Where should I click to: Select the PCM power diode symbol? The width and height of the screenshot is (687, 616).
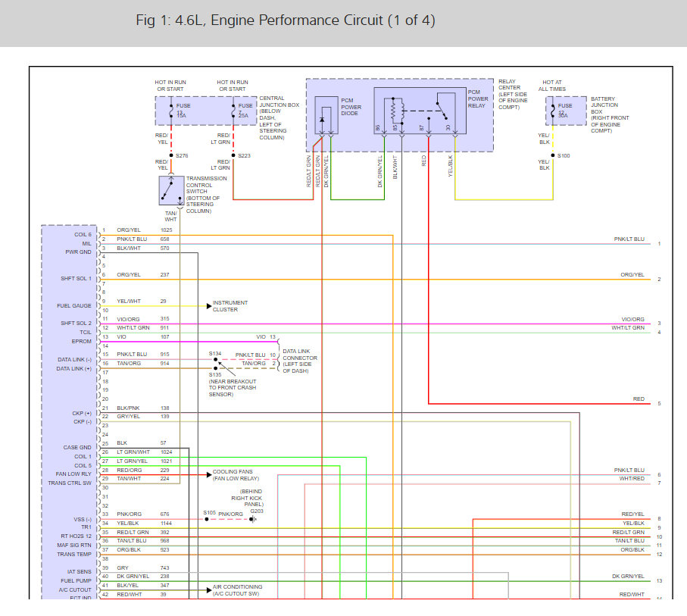[x=322, y=120]
